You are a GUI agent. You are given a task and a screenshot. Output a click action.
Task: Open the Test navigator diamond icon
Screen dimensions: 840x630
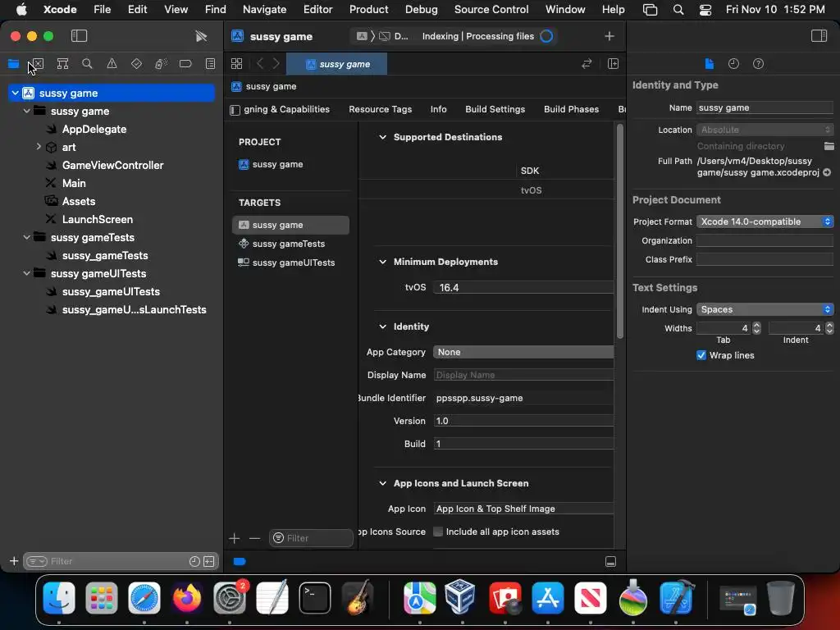(x=137, y=64)
